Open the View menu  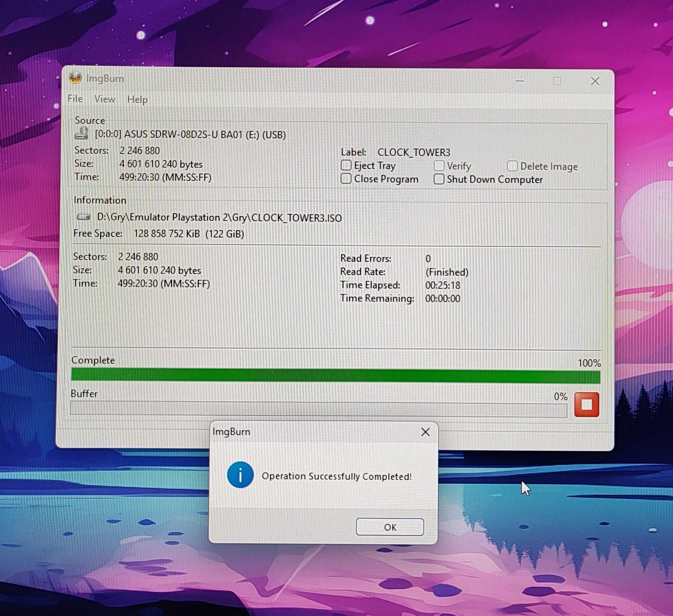tap(104, 99)
